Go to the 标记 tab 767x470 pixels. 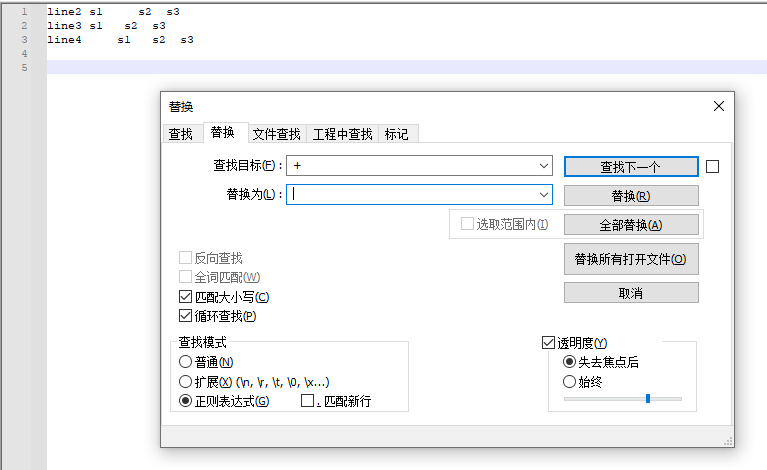coord(397,134)
